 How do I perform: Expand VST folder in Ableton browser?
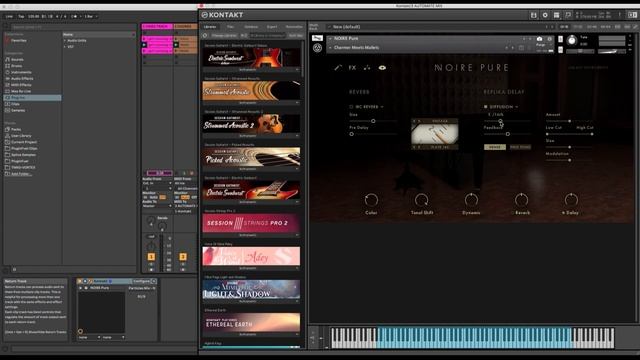coord(65,47)
